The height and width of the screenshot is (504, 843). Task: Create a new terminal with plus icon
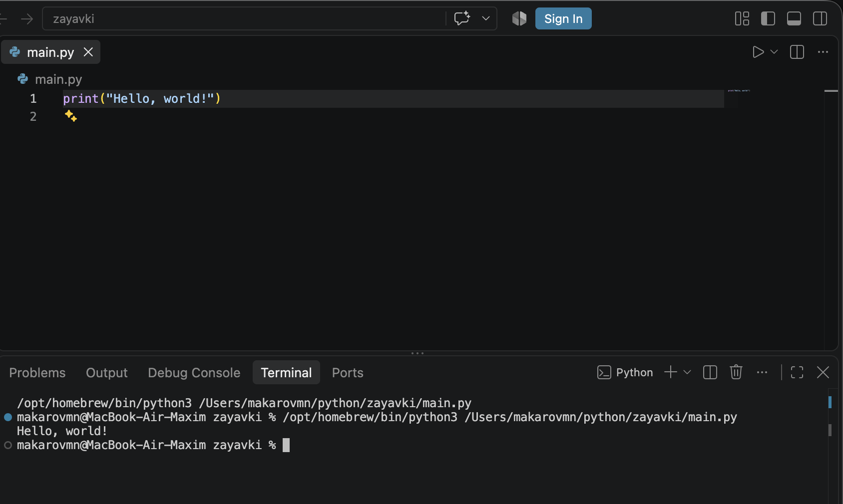pyautogui.click(x=671, y=372)
